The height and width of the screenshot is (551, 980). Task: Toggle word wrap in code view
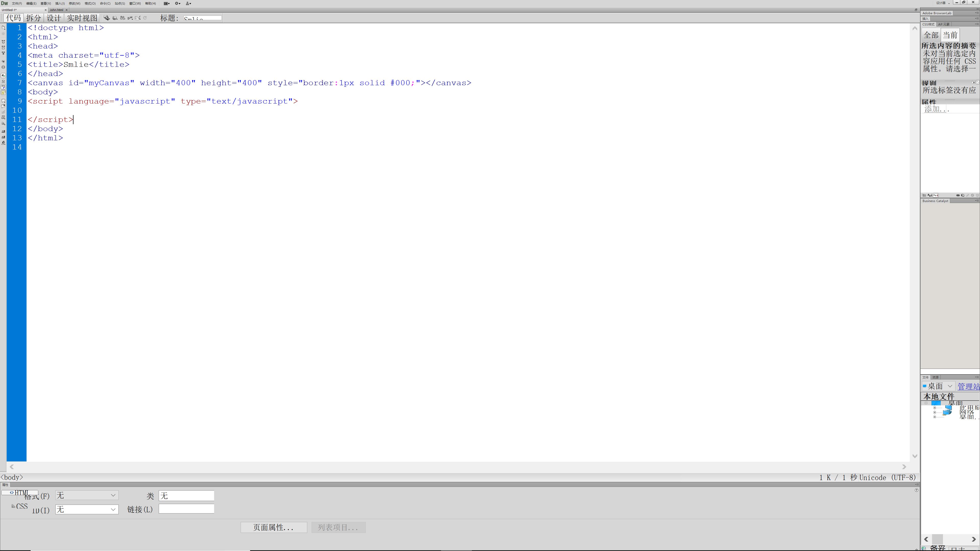3,87
